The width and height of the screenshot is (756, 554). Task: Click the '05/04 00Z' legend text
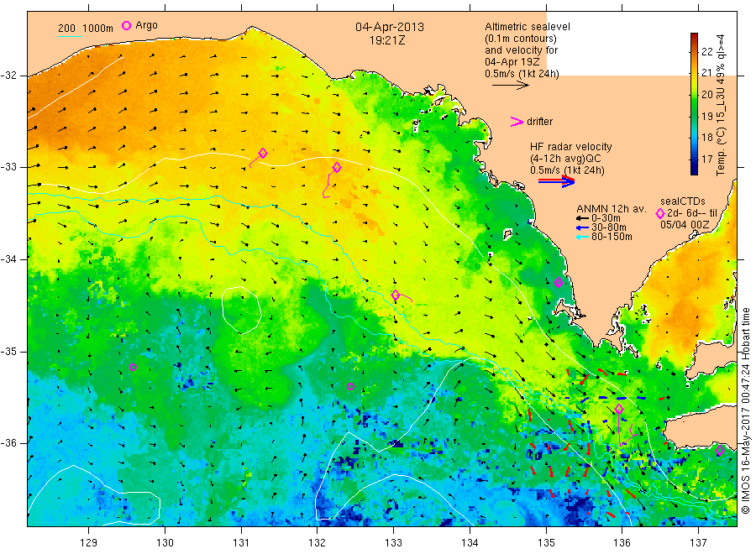(x=685, y=225)
